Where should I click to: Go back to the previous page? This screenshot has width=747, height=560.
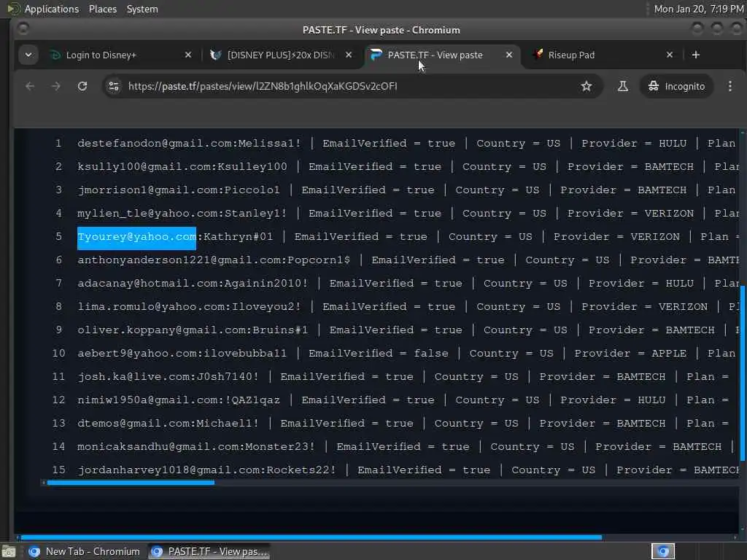(30, 86)
